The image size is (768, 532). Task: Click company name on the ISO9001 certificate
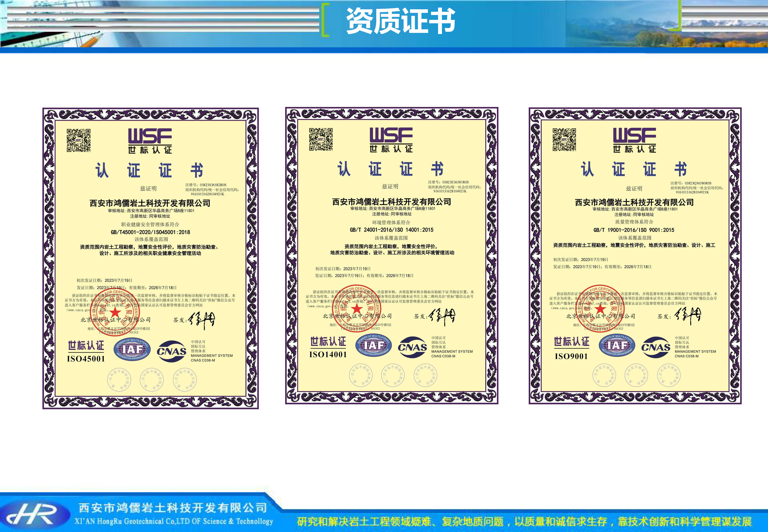634,202
